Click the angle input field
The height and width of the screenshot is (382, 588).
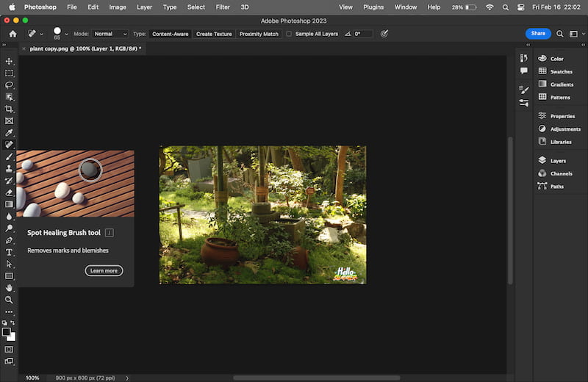click(x=362, y=34)
